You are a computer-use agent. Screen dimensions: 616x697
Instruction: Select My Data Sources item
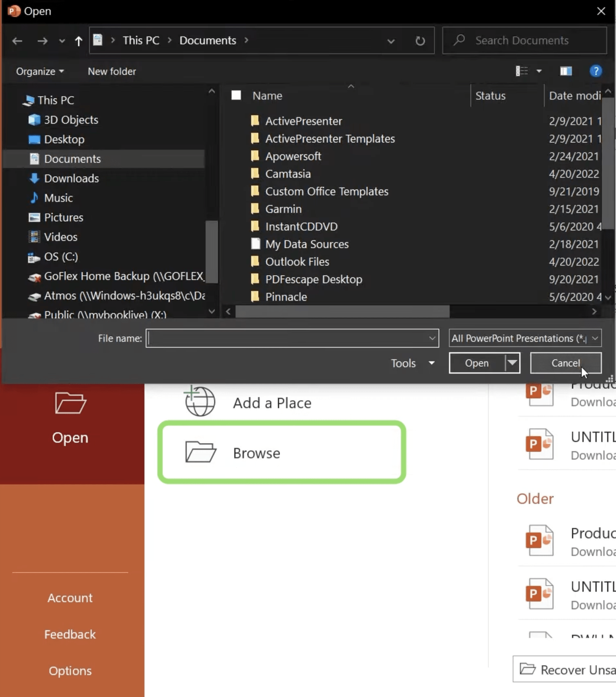point(307,244)
